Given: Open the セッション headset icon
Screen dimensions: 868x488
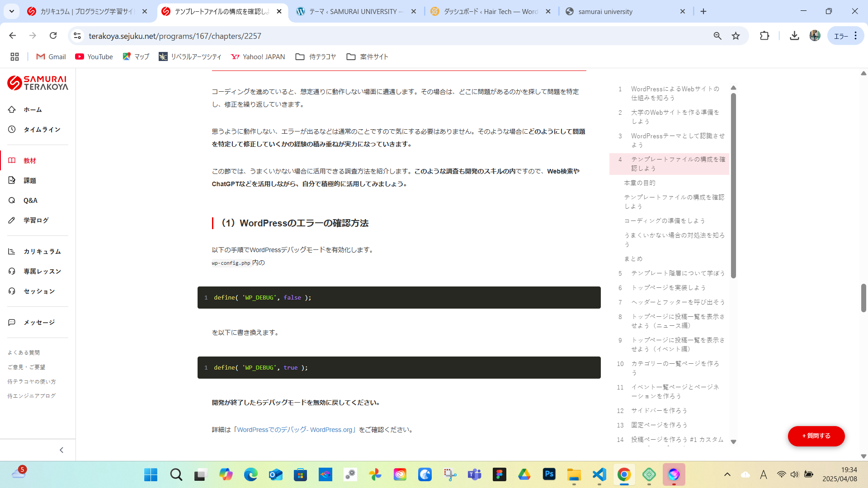Looking at the screenshot, I should coord(12,291).
